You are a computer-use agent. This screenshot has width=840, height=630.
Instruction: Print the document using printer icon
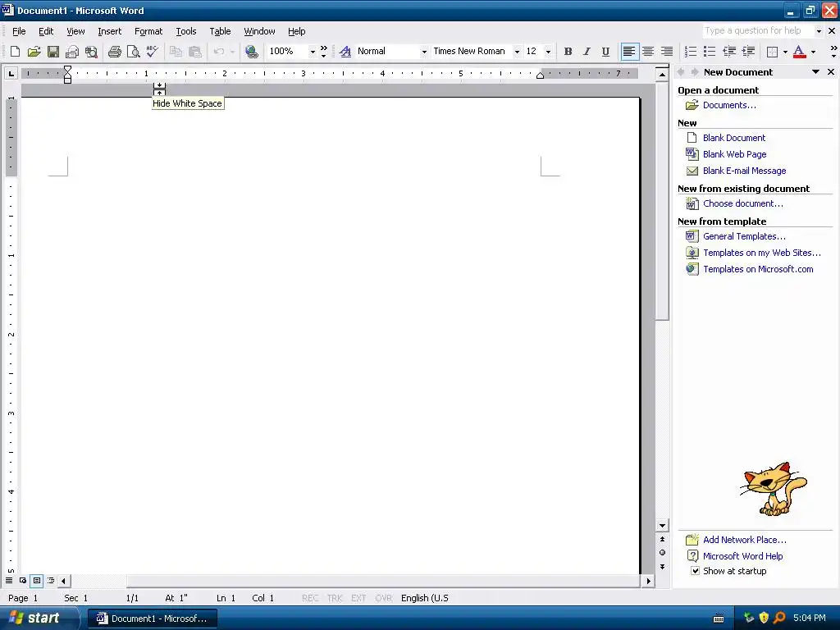(x=114, y=52)
